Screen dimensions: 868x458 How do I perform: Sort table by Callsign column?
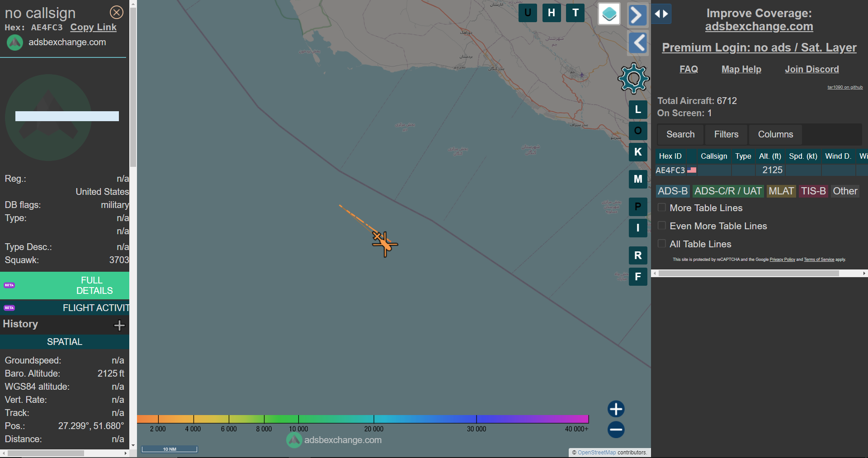tap(714, 156)
